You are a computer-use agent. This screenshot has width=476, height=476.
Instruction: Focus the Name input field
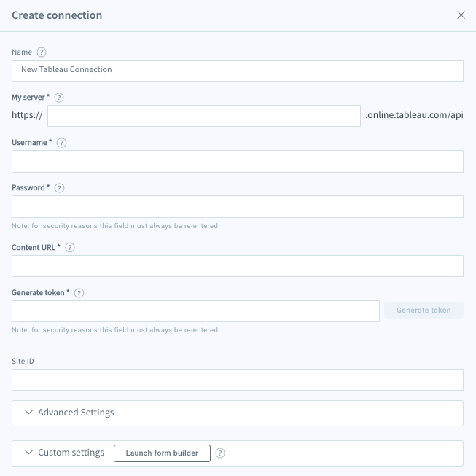click(238, 70)
